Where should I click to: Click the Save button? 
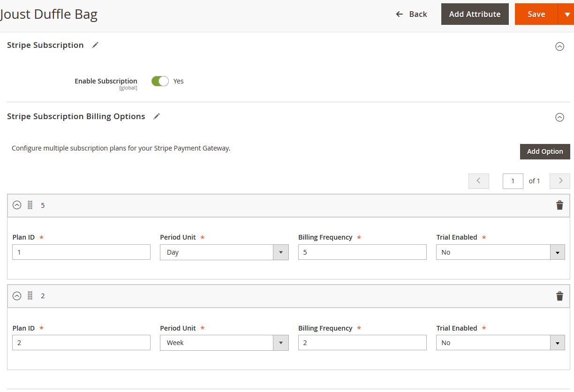[536, 14]
